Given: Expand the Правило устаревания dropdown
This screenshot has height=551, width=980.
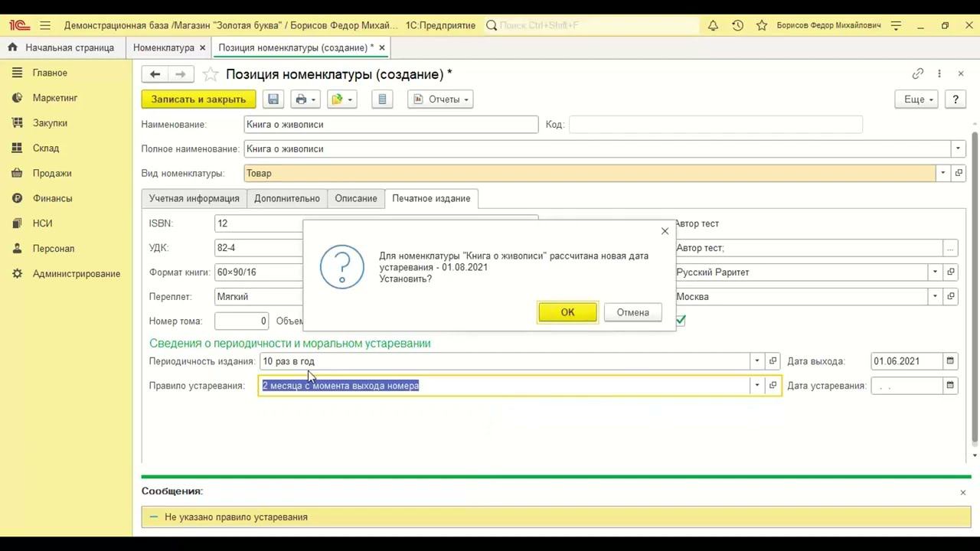Looking at the screenshot, I should (x=757, y=386).
